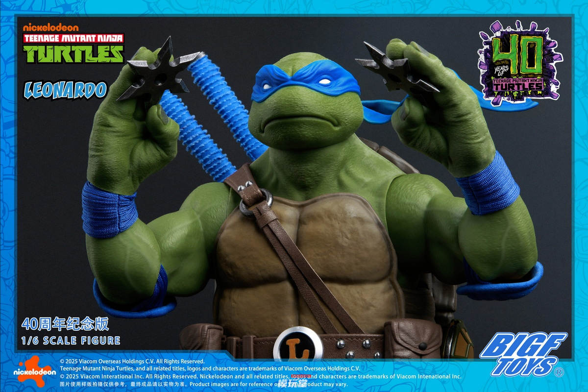Click the LEONARDO name title
The width and height of the screenshot is (588, 392).
(x=66, y=90)
